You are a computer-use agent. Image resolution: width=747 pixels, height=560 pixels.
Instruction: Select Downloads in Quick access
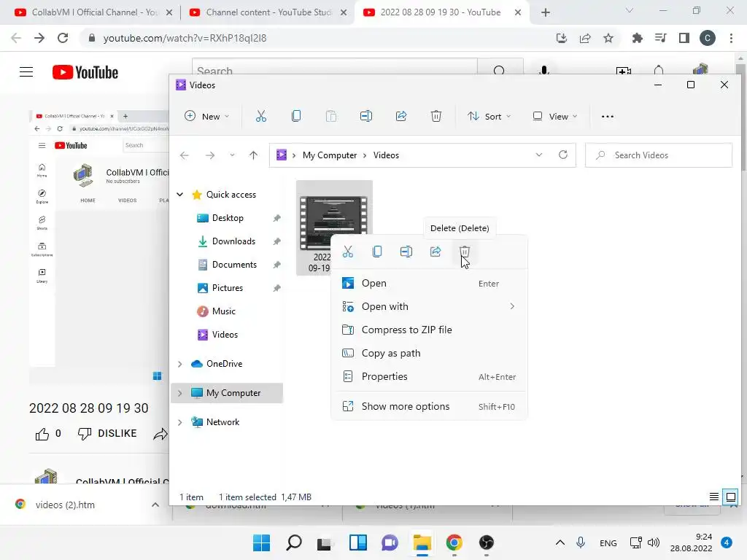tap(233, 241)
